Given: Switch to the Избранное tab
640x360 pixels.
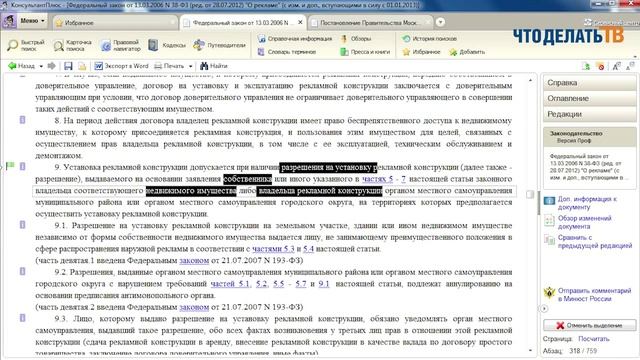Looking at the screenshot, I should coord(115,23).
